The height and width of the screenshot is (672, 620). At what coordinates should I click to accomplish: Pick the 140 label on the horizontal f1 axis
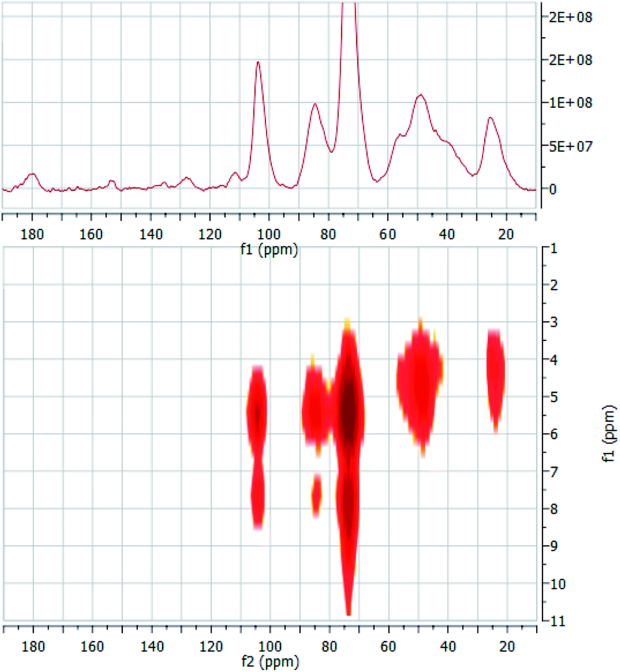pyautogui.click(x=151, y=234)
